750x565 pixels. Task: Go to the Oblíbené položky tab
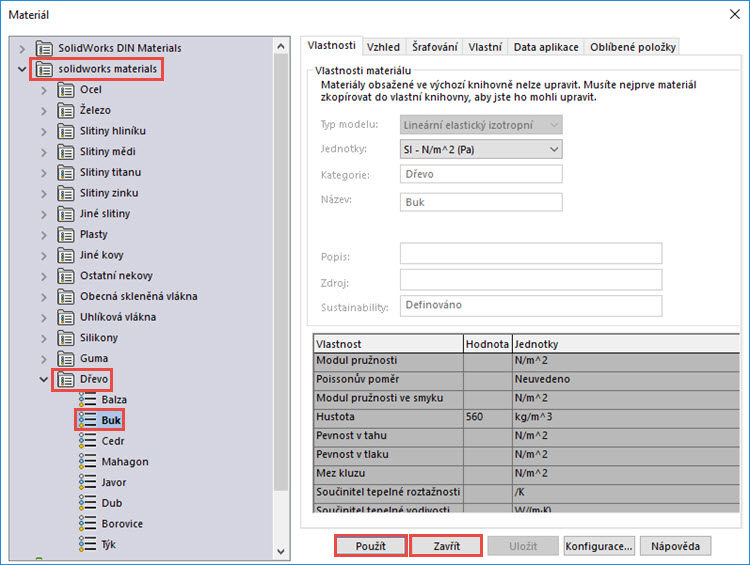point(633,47)
